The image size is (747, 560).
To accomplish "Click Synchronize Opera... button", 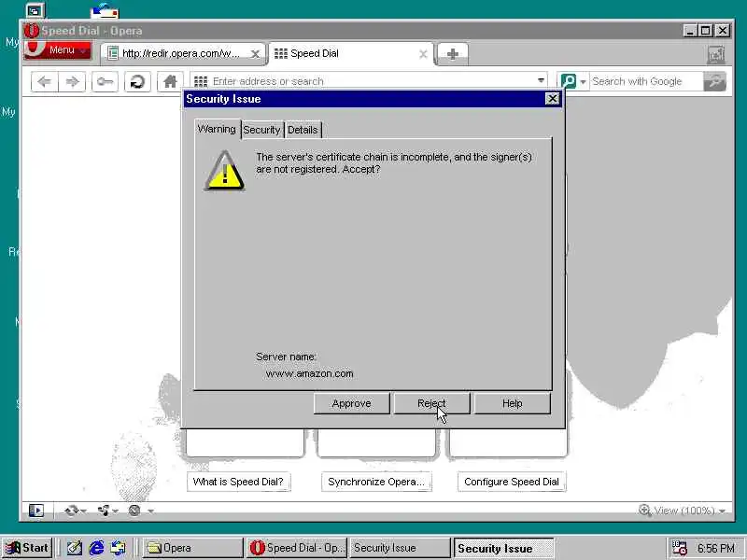I will pos(376,482).
